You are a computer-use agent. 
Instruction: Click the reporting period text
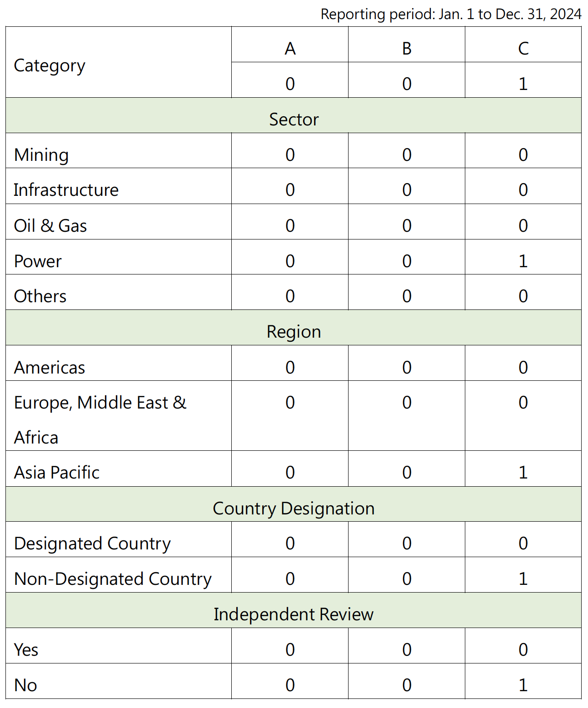(451, 14)
